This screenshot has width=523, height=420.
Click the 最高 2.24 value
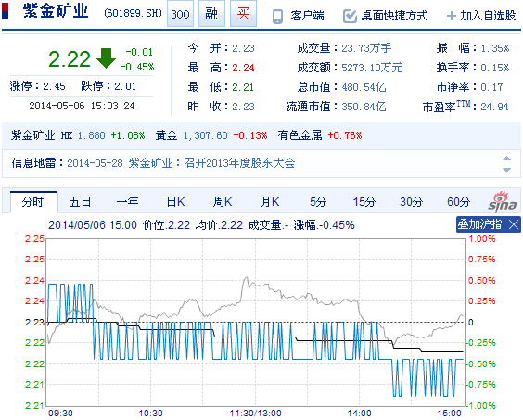point(243,68)
